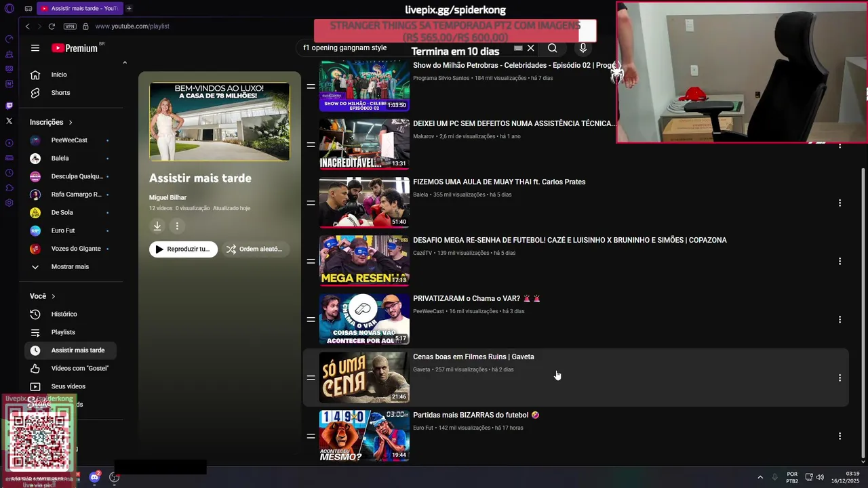This screenshot has width=868, height=488.
Task: Open a new browser tab
Action: point(129,9)
